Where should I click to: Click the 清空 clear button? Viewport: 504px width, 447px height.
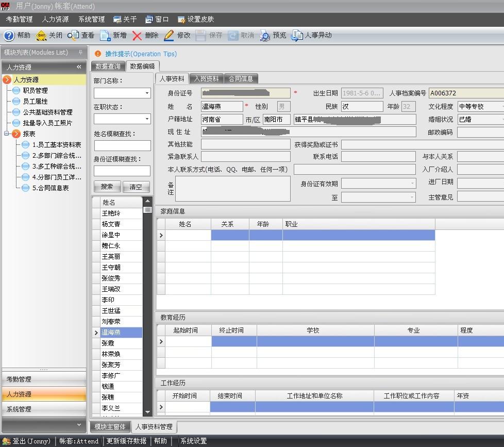coord(136,187)
